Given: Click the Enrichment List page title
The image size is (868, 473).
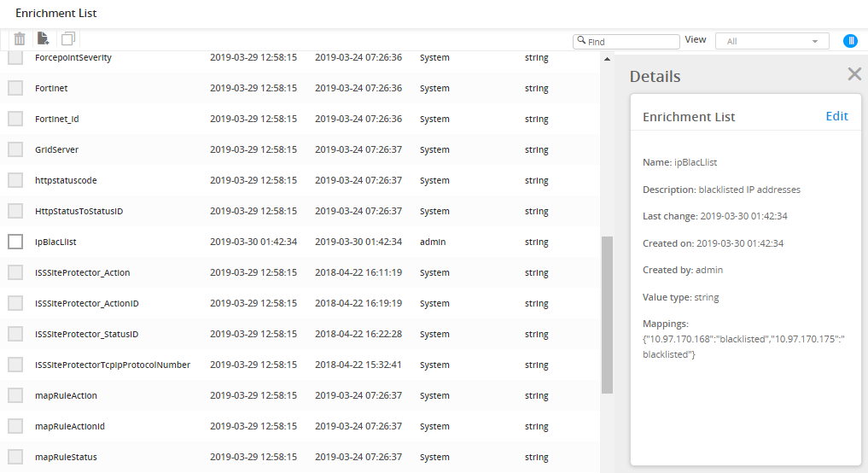Looking at the screenshot, I should (x=56, y=14).
